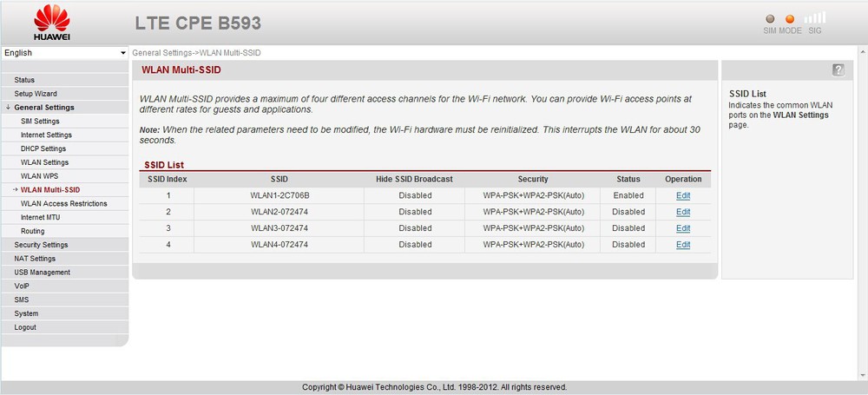
Task: Click Edit for SSID index 3
Action: tap(683, 228)
